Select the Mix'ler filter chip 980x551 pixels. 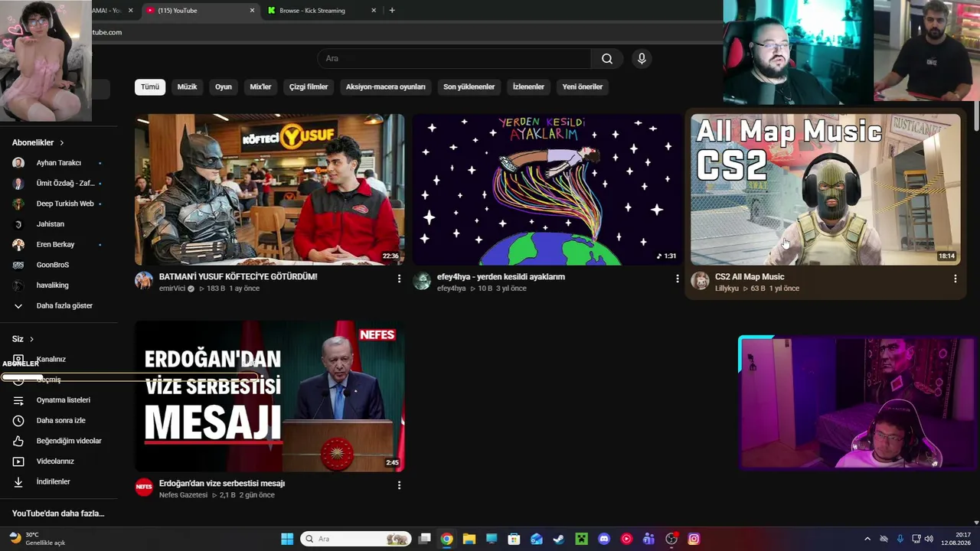261,87
